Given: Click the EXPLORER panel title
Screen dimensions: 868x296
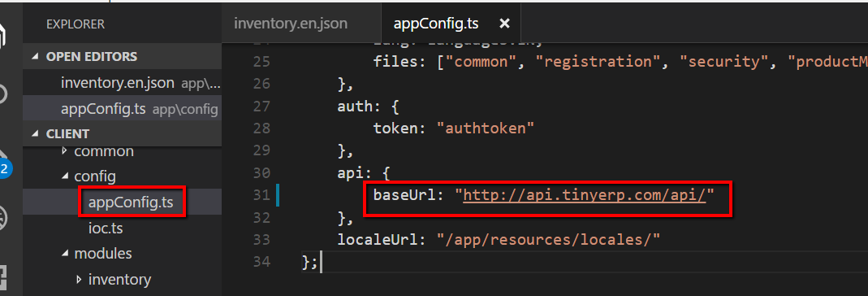Looking at the screenshot, I should 76,24.
